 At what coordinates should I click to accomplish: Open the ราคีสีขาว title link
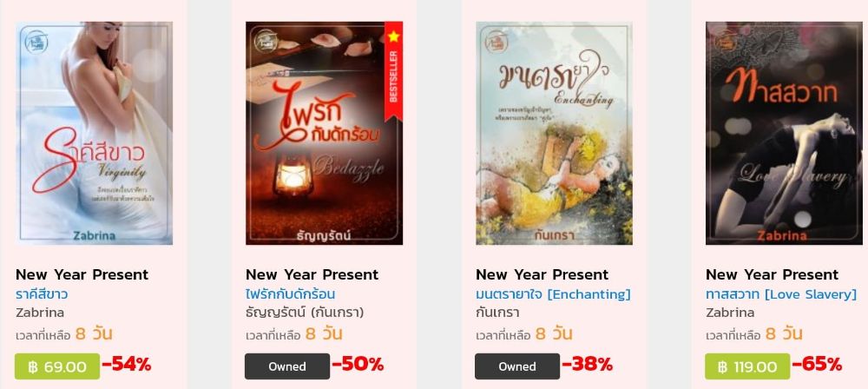(42, 293)
